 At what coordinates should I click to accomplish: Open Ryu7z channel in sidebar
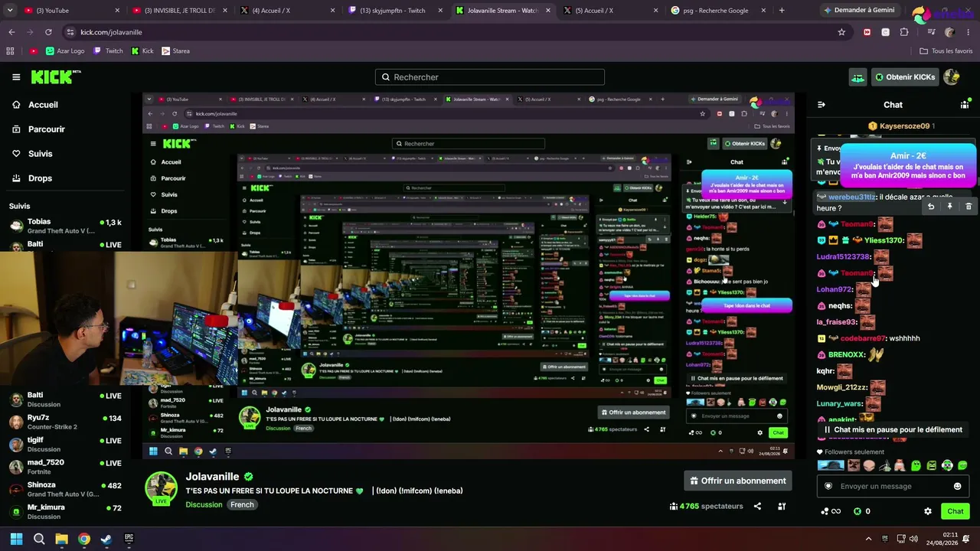[x=65, y=422]
